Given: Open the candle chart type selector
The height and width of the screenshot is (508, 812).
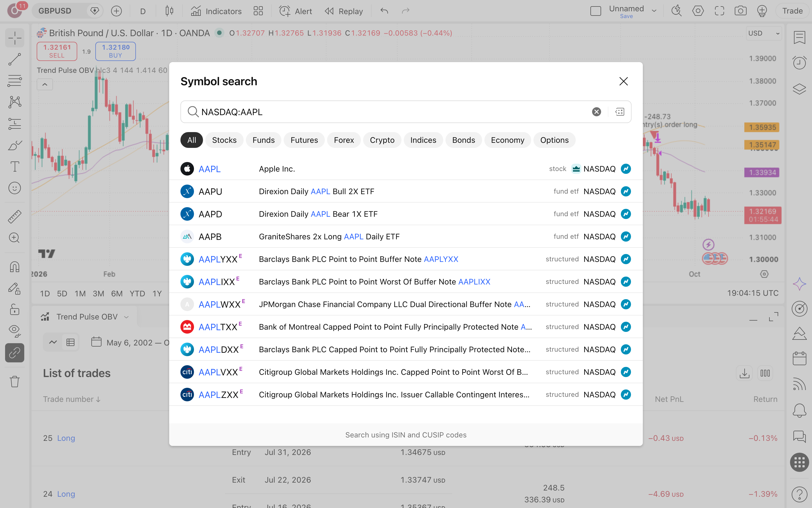Looking at the screenshot, I should pyautogui.click(x=169, y=11).
